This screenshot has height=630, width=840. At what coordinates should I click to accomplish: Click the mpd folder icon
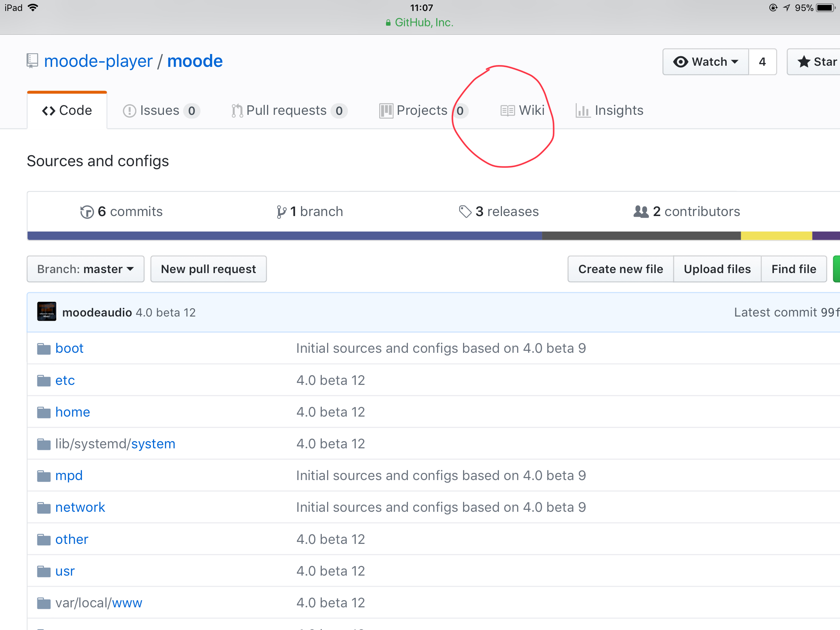point(44,476)
